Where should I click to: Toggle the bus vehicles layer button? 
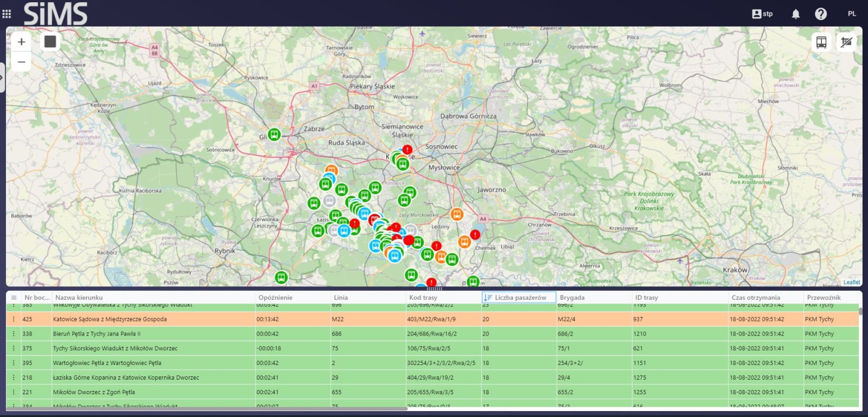[821, 42]
